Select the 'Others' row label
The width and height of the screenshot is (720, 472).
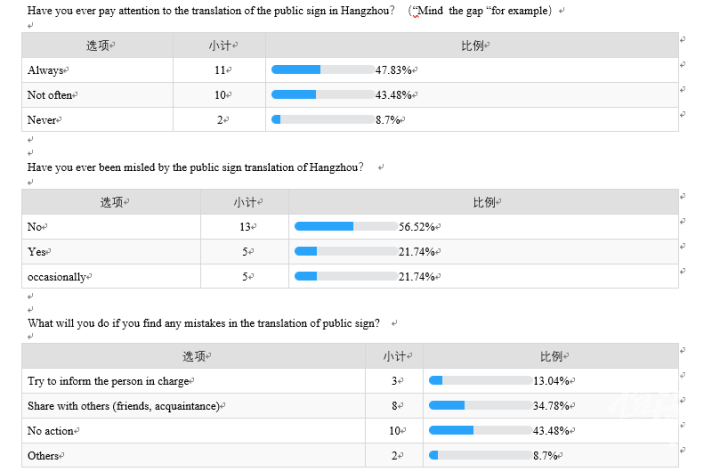[43, 455]
